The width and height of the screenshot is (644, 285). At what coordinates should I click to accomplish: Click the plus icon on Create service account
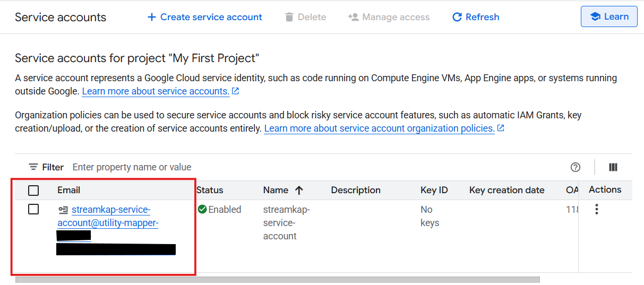coord(152,17)
